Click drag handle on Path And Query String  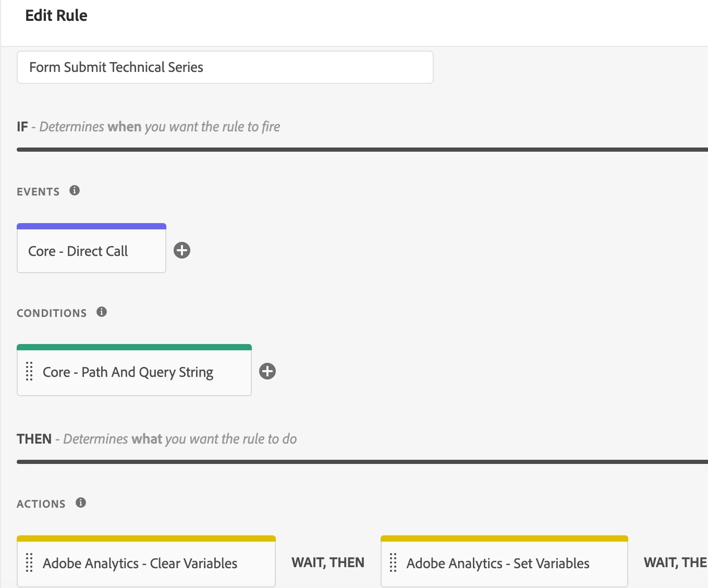(x=29, y=372)
